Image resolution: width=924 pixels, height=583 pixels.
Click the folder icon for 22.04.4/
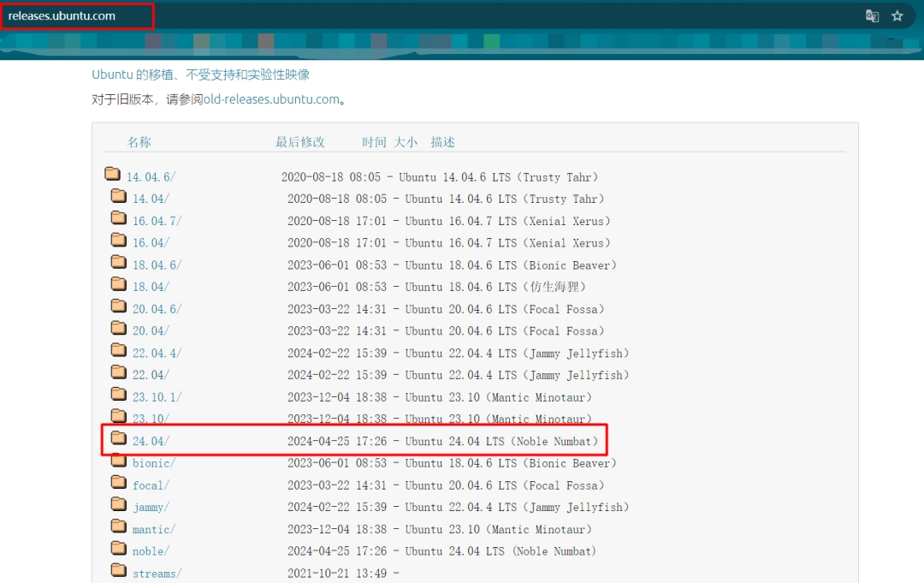tap(118, 349)
